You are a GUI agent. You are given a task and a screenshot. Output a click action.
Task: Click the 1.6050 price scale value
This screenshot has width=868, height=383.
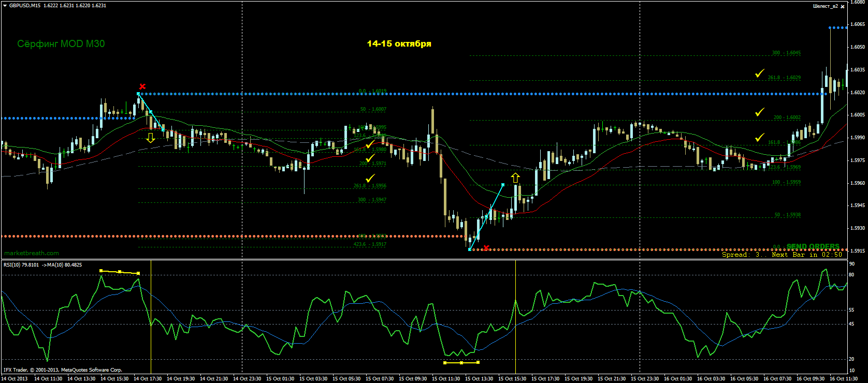(x=858, y=47)
